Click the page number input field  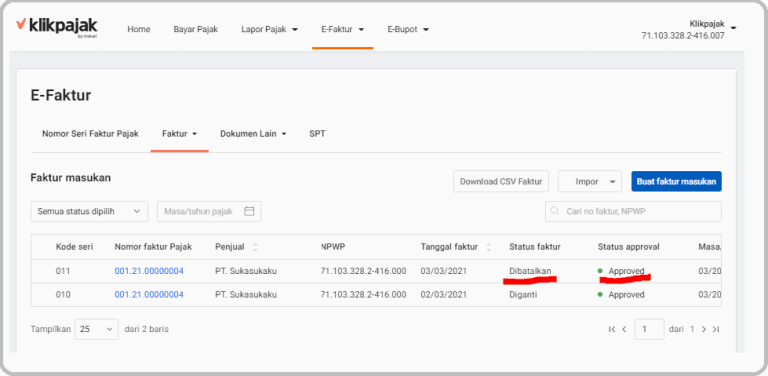click(x=649, y=329)
